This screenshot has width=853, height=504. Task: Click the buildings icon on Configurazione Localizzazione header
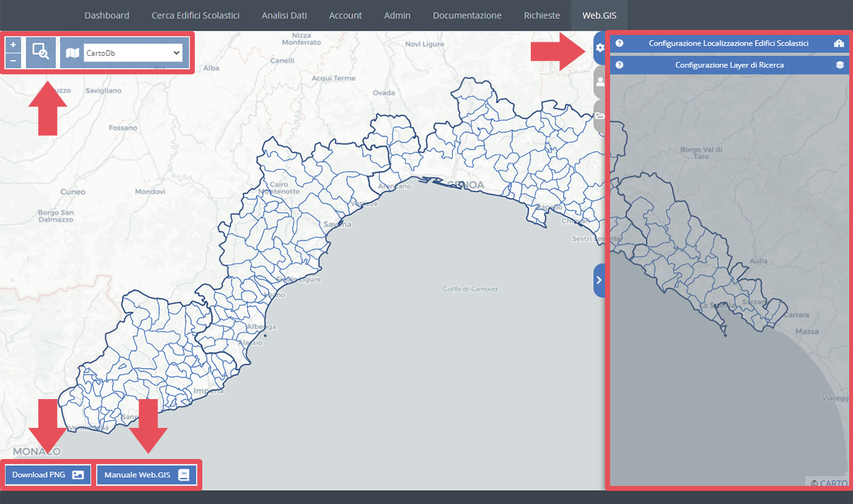[840, 43]
